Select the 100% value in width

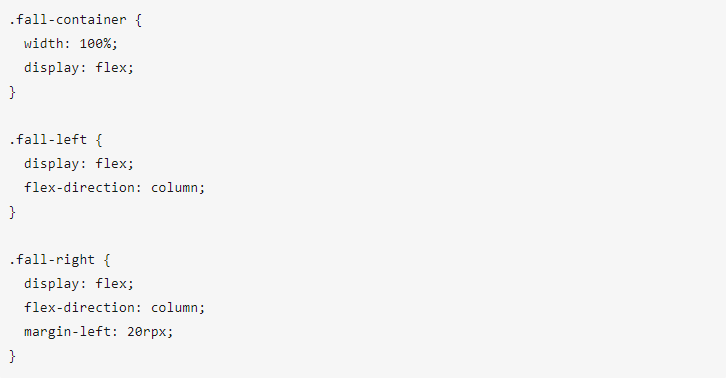point(95,44)
